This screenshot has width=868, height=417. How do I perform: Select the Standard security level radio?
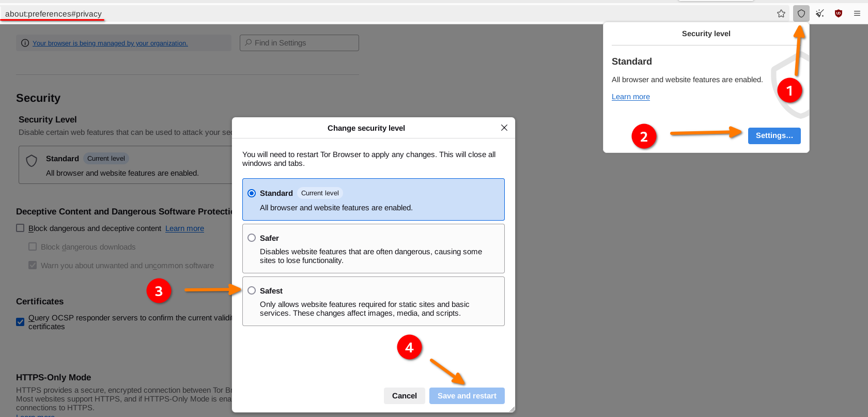252,193
